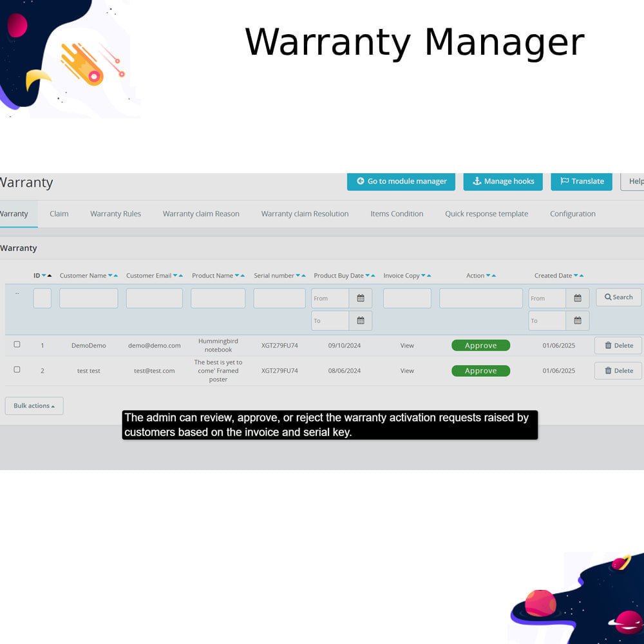Select checkbox for test test row
644x644 pixels.
(17, 370)
